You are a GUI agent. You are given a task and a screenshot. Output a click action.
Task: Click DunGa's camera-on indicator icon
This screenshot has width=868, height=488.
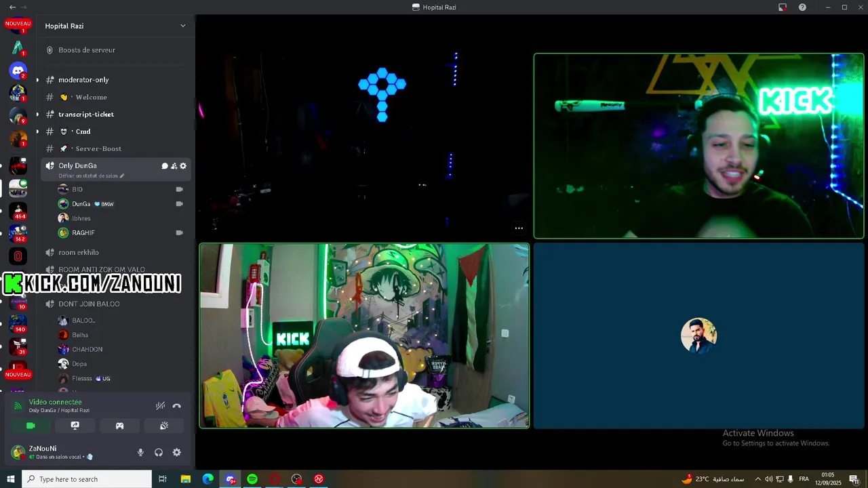tap(180, 204)
